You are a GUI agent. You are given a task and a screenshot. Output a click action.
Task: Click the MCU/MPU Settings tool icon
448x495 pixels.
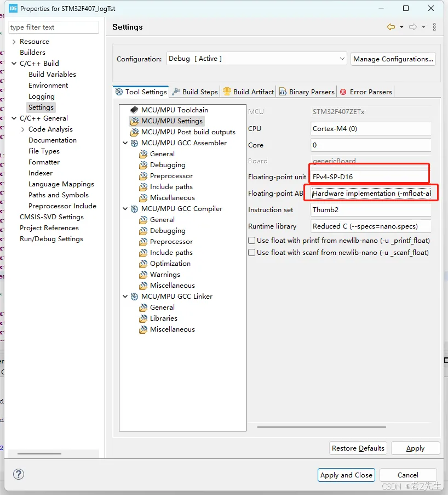click(x=134, y=121)
